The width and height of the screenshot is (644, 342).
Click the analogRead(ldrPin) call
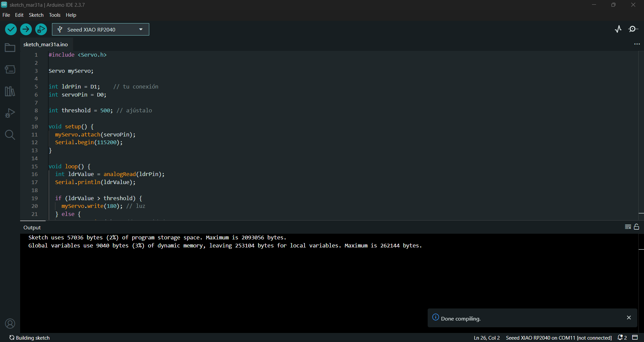point(132,174)
